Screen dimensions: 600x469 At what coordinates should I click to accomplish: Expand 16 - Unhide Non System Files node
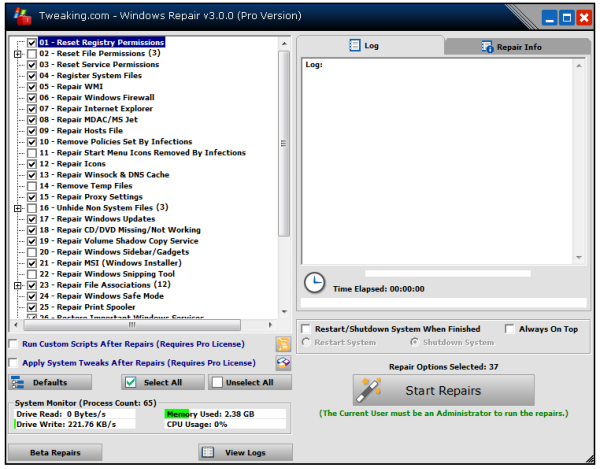(18, 208)
